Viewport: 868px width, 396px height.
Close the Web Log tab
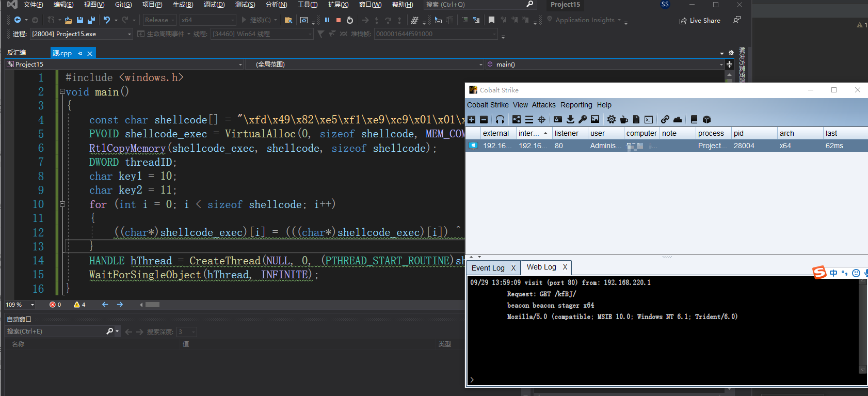(x=565, y=267)
